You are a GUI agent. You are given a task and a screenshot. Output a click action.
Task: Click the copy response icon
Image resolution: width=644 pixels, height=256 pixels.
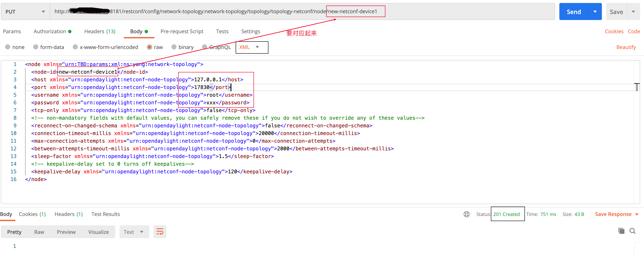(x=621, y=231)
